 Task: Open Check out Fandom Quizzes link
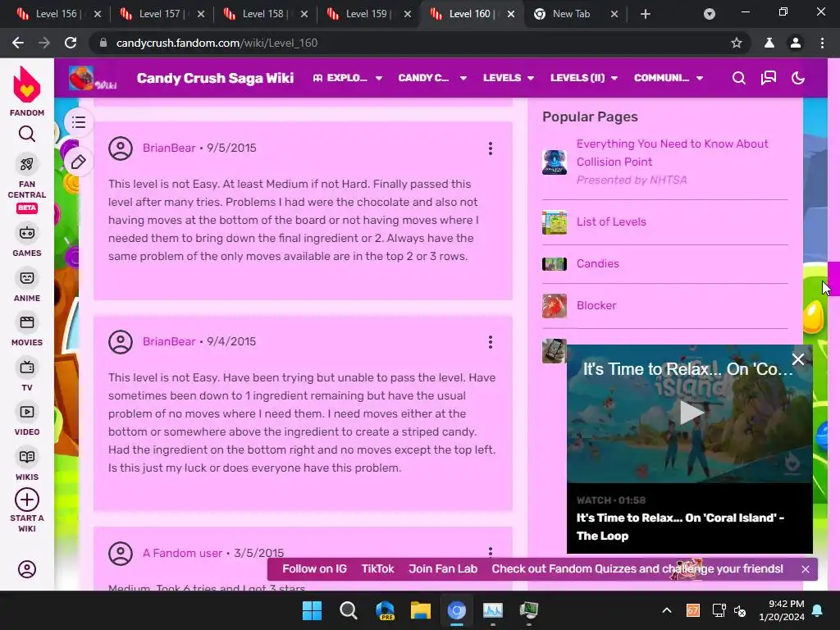[x=637, y=569]
